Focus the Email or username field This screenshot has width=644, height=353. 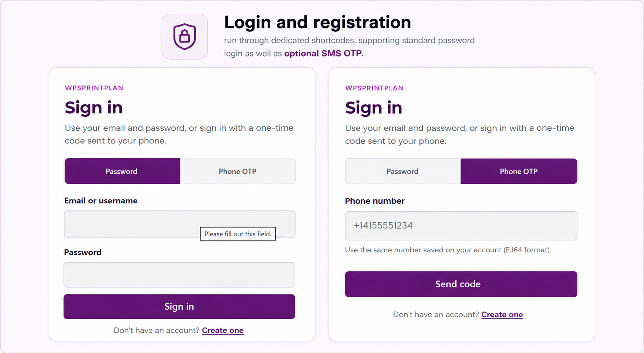(179, 224)
